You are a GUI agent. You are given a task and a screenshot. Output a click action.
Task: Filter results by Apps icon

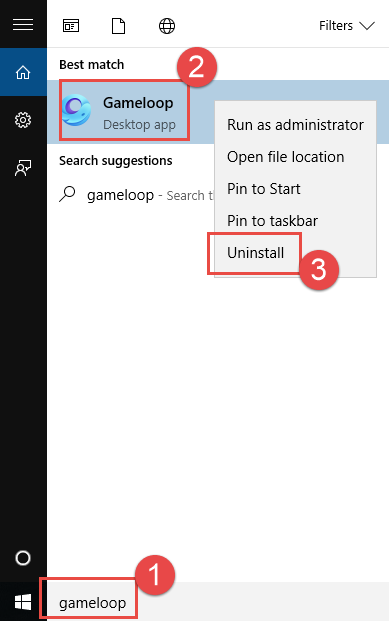click(71, 26)
